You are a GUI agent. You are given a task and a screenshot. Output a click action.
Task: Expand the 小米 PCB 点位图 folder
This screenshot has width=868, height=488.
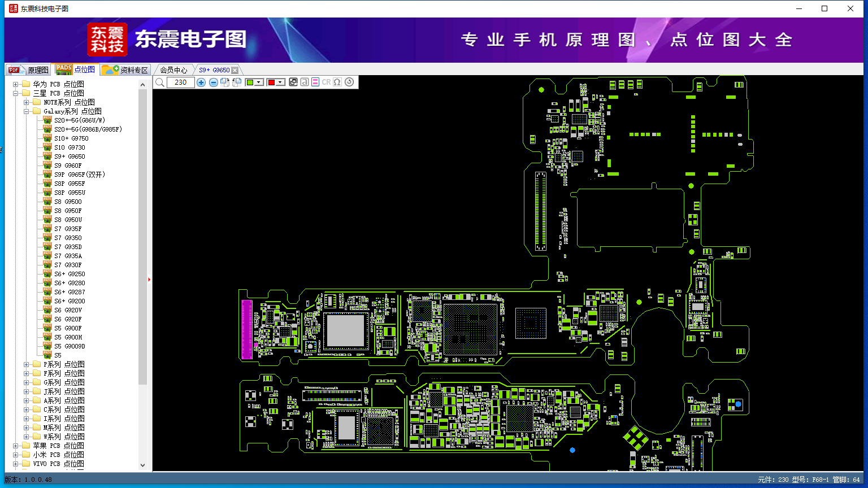click(x=16, y=455)
